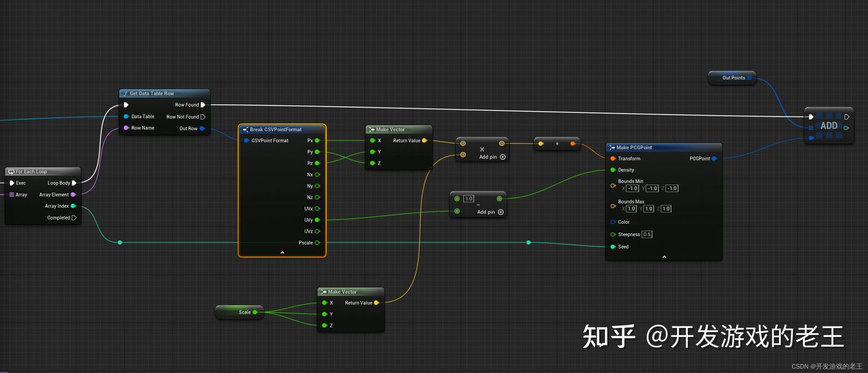Click the grid icon on the Out Points node
The image size is (868, 373).
tap(748, 78)
